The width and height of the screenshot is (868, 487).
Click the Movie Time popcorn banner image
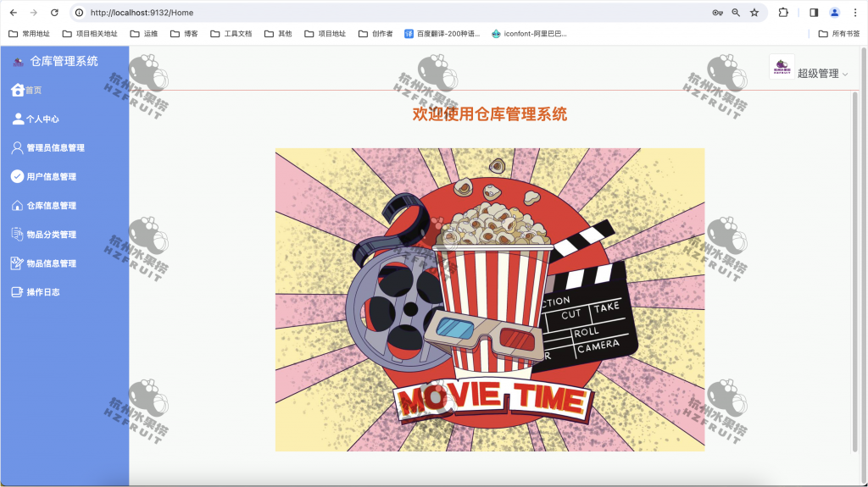pos(490,299)
